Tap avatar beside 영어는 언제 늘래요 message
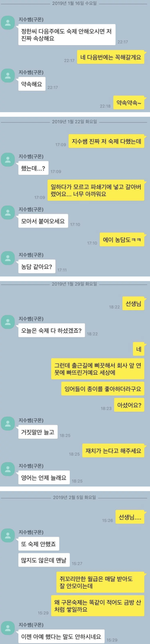 [x=8, y=469]
